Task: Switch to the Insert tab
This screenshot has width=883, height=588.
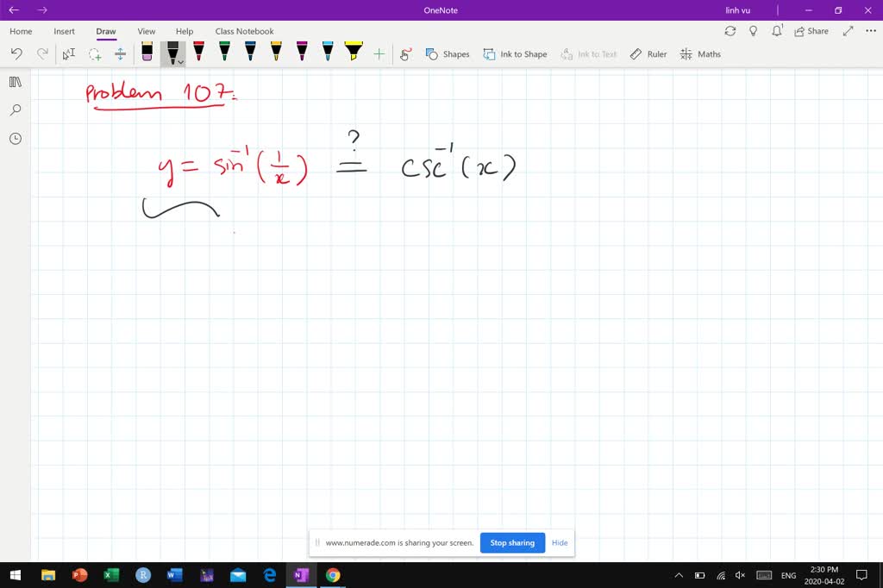Action: tap(64, 31)
